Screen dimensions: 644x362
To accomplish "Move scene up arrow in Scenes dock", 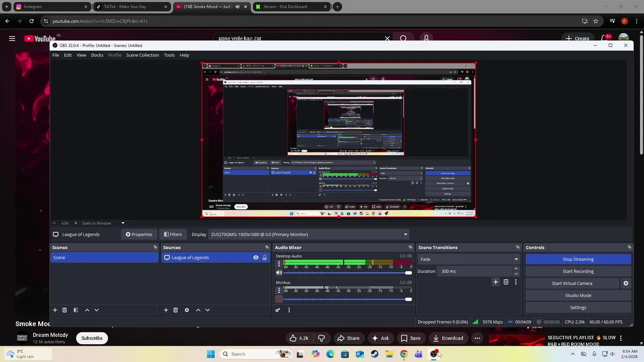I will click(87, 310).
